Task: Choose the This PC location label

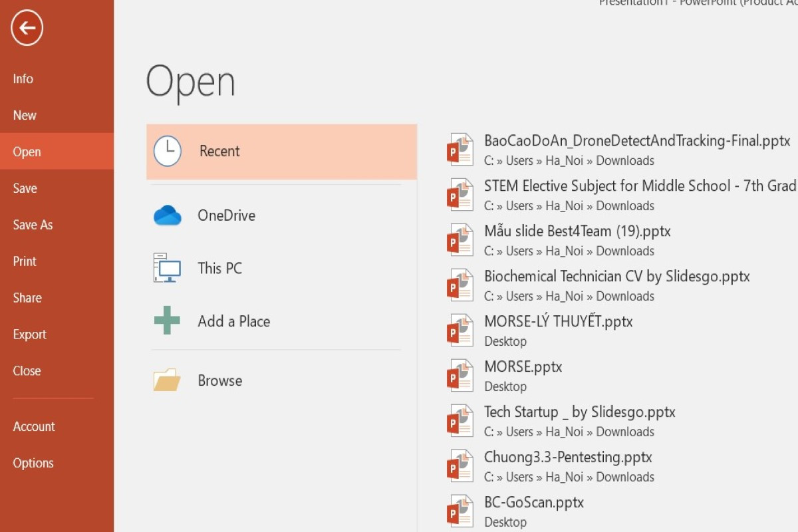Action: tap(219, 268)
